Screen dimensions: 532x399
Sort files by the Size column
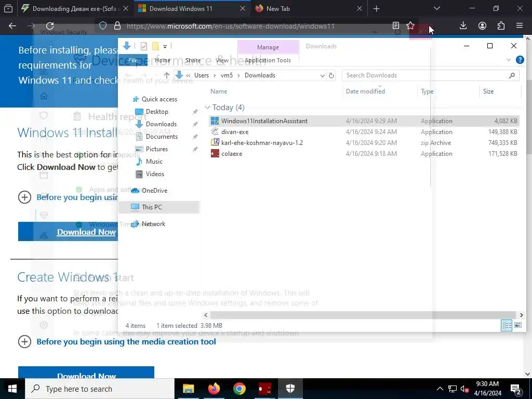coord(488,91)
